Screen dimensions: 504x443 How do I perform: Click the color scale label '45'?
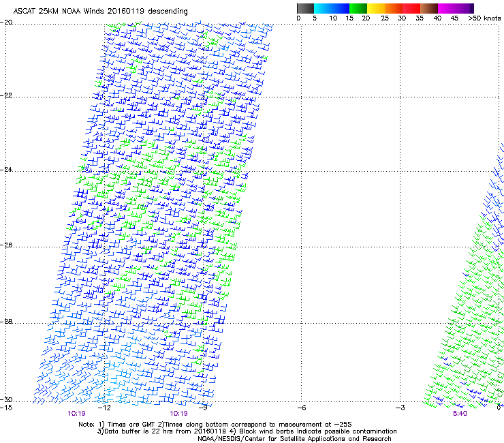[x=454, y=18]
